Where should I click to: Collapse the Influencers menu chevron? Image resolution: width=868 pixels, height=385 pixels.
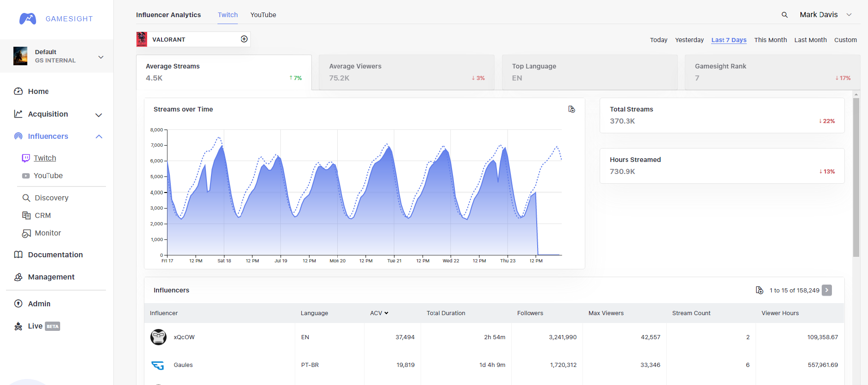click(x=99, y=137)
